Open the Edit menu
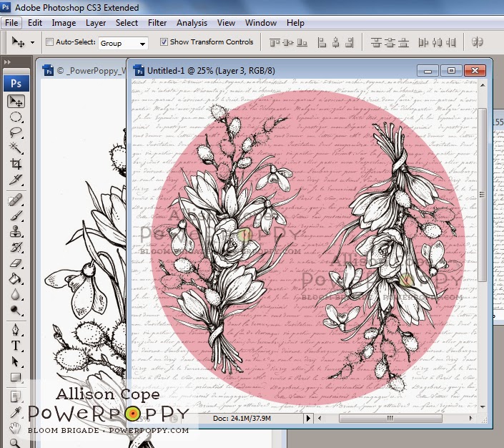Image resolution: width=504 pixels, height=448 pixels. tap(35, 23)
